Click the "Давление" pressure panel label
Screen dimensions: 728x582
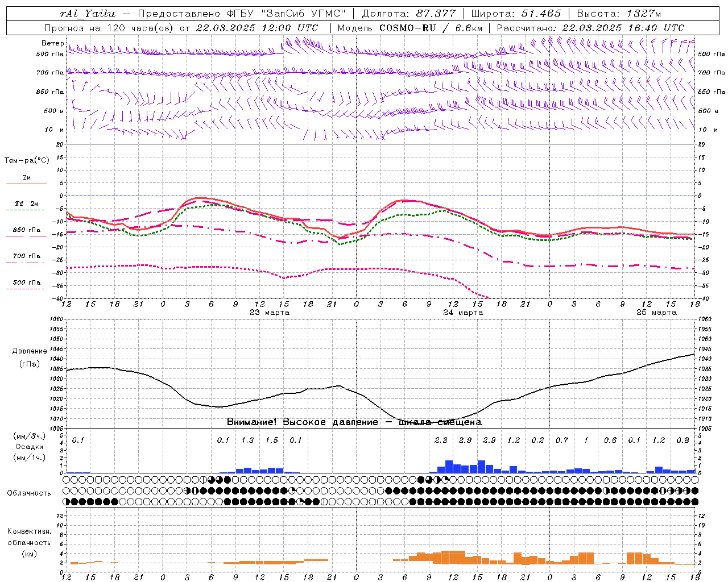coord(30,351)
